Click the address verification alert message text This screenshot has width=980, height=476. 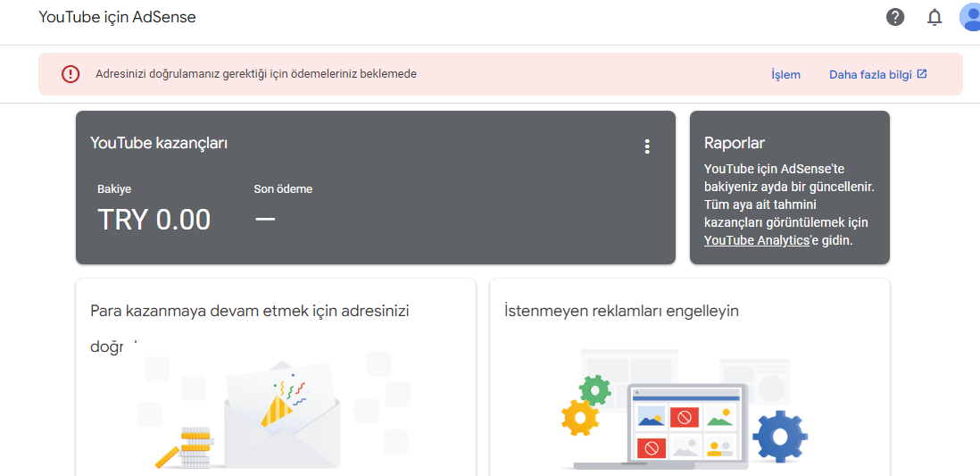[256, 74]
